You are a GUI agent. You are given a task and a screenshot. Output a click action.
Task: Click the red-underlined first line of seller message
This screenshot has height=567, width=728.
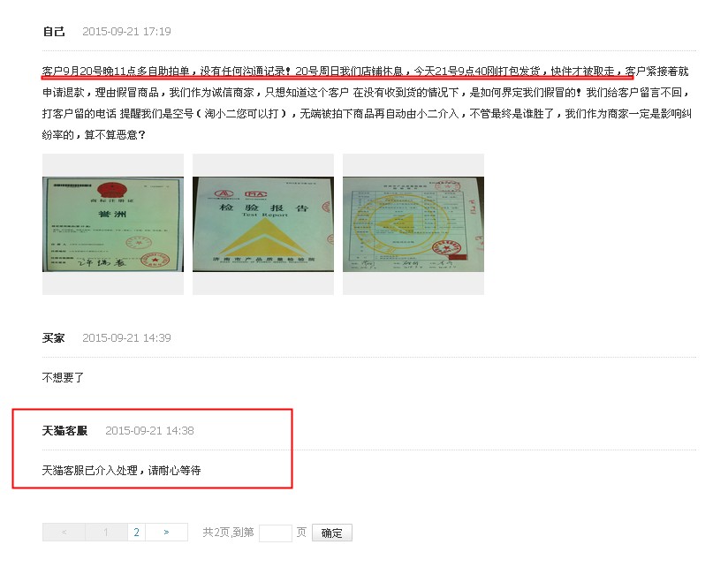coord(337,72)
